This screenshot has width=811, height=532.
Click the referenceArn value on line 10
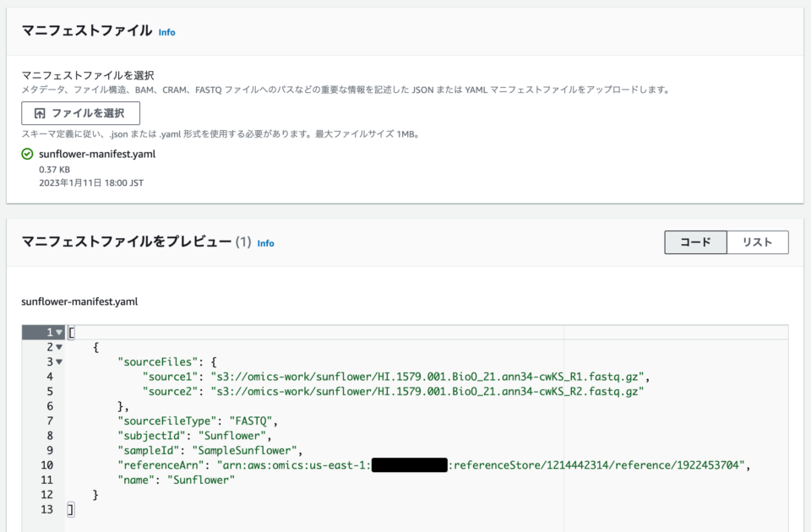pos(481,465)
